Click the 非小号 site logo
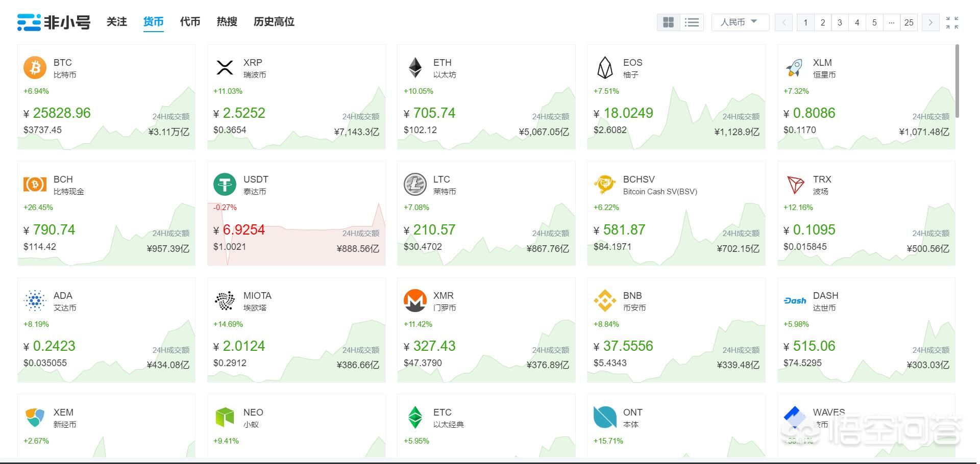 [x=54, y=22]
